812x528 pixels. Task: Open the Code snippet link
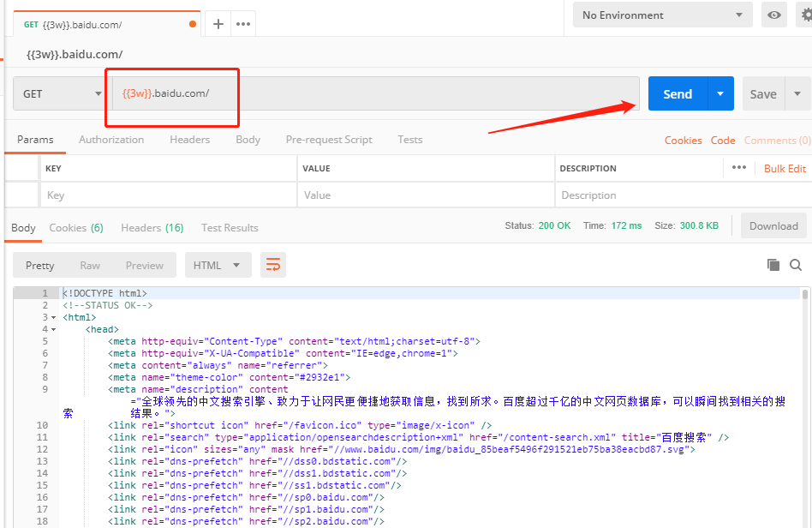[723, 141]
